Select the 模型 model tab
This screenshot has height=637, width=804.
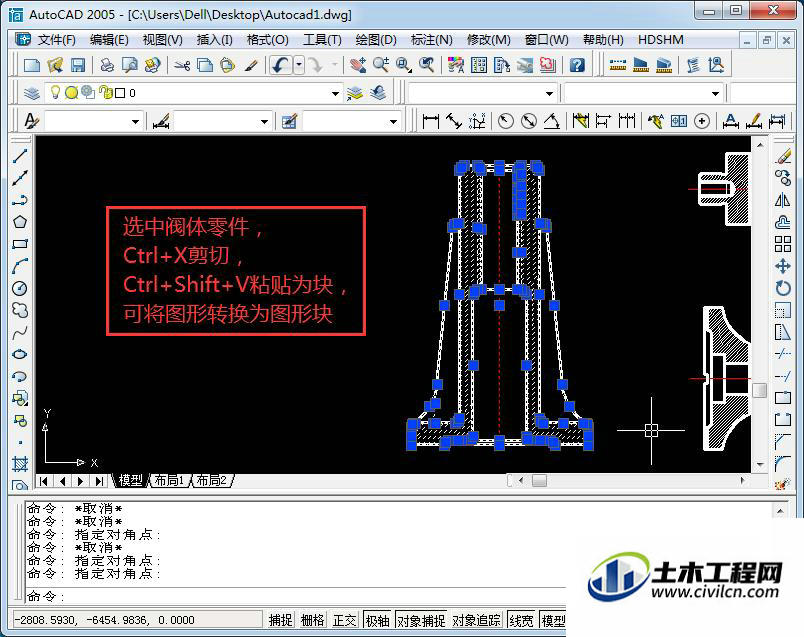[131, 481]
